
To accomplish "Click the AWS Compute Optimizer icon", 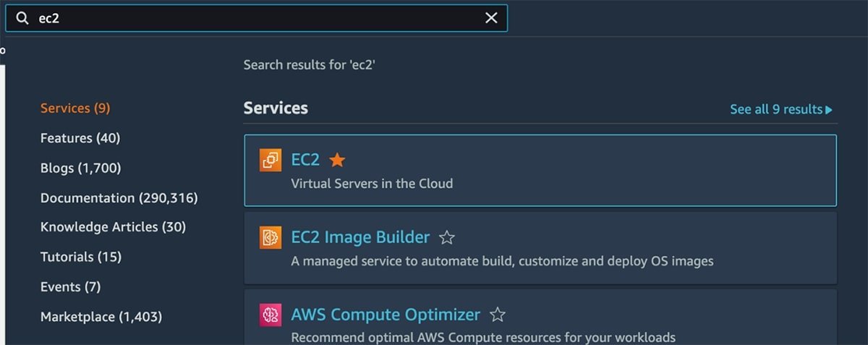I will pos(271,315).
